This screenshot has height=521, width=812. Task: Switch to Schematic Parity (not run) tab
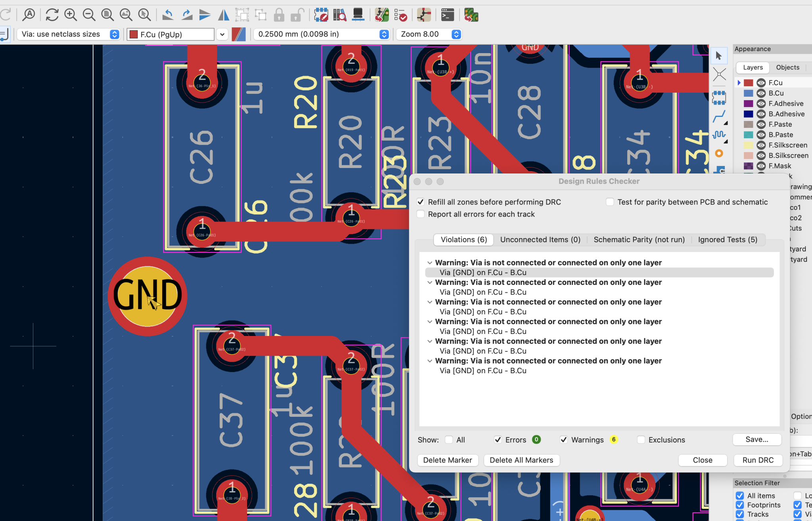click(x=639, y=240)
